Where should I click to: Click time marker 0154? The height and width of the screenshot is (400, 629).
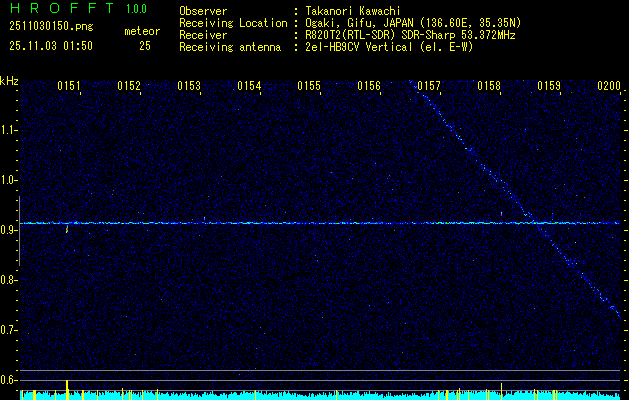249,86
